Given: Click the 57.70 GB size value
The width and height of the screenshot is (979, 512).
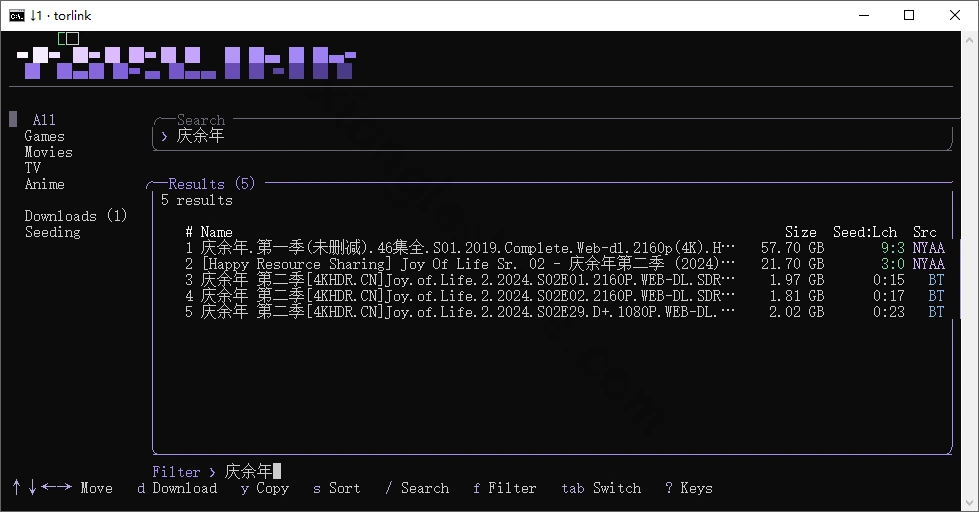Looking at the screenshot, I should pos(792,248).
